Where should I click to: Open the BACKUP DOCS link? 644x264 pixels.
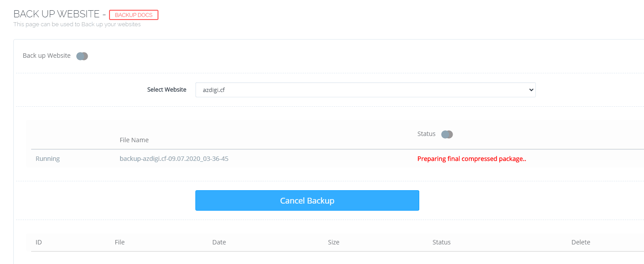[134, 15]
